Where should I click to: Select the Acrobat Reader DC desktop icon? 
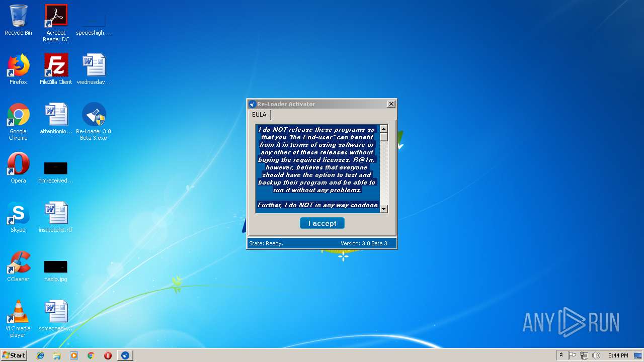[56, 23]
